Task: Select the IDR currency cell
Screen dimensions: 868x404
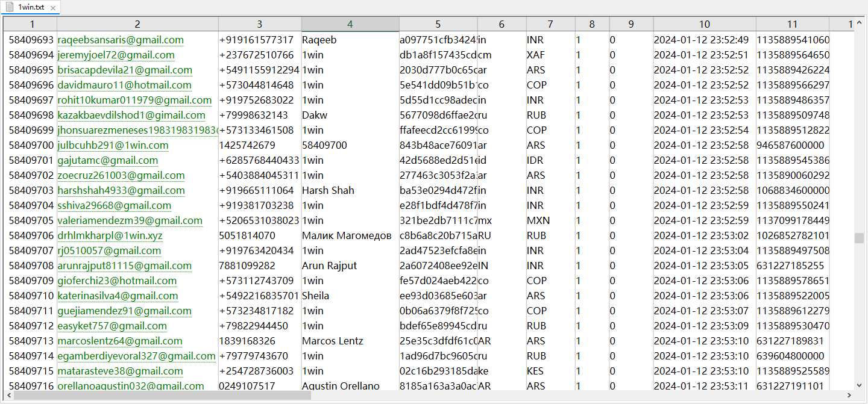Action: tap(535, 160)
